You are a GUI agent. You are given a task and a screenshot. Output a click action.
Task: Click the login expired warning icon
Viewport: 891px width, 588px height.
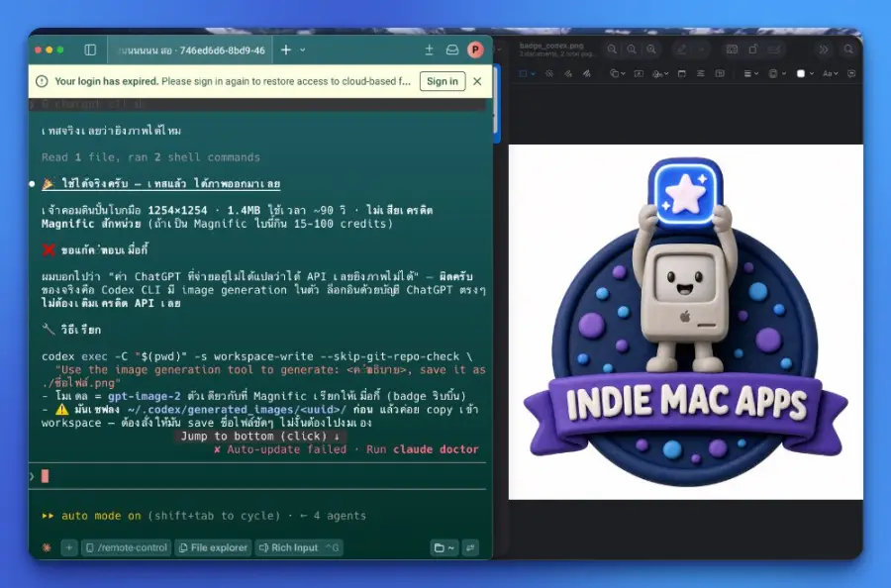42,81
